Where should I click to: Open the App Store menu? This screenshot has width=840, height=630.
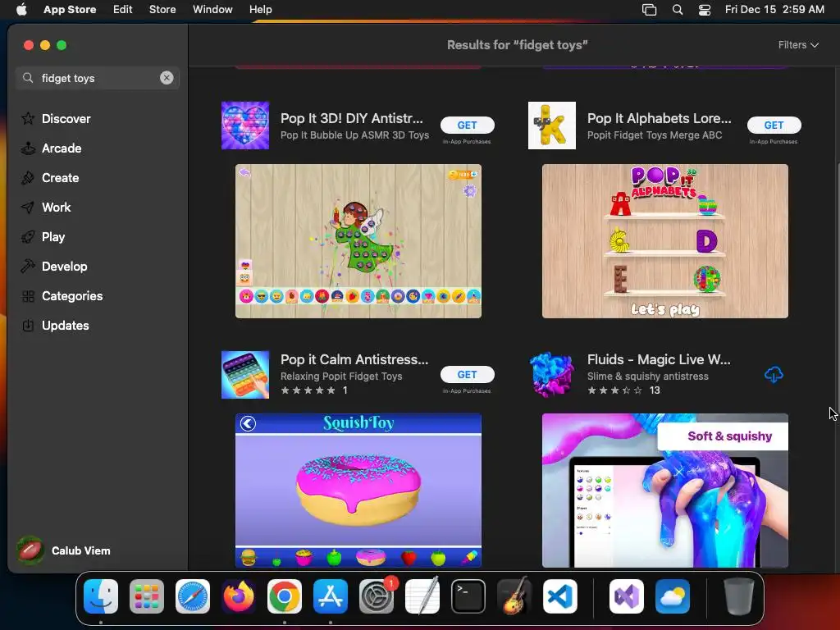[x=70, y=9]
